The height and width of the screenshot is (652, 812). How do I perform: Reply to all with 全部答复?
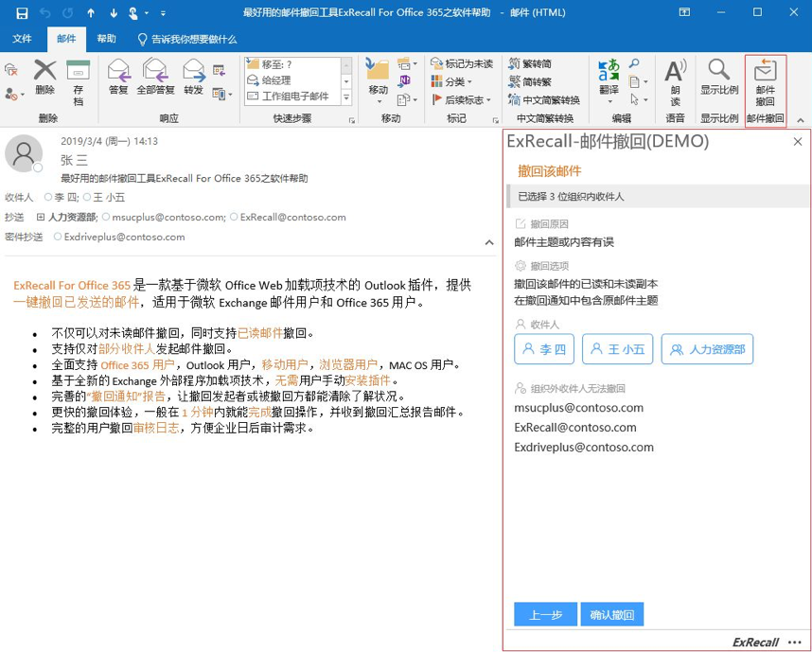pos(155,78)
